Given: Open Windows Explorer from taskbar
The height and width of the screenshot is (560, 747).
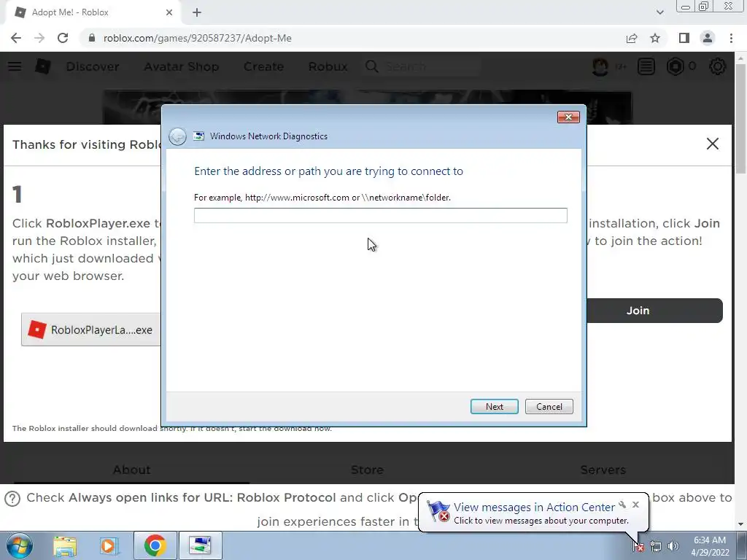Looking at the screenshot, I should [64, 546].
